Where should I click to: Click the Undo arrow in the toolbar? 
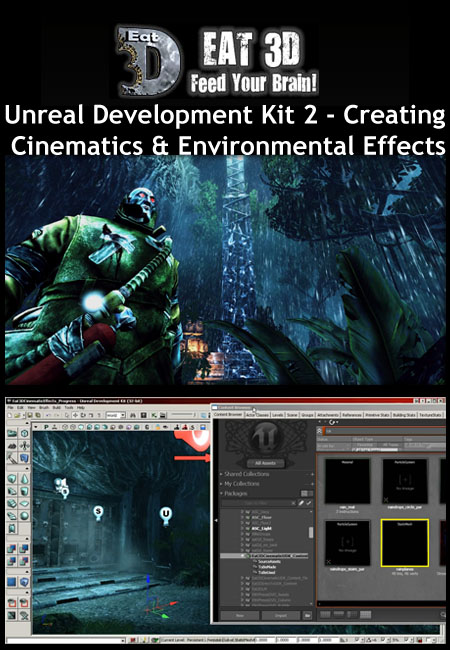48,415
